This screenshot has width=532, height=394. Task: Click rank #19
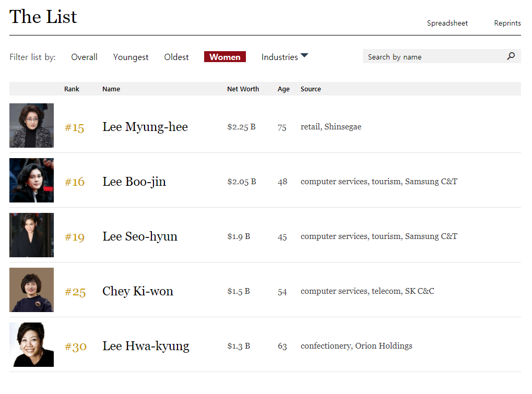(75, 237)
